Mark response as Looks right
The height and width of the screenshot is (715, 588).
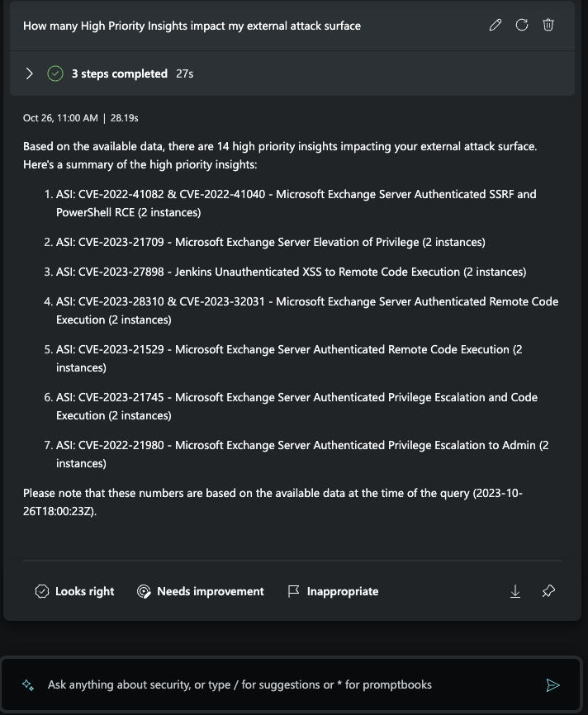[x=74, y=591]
